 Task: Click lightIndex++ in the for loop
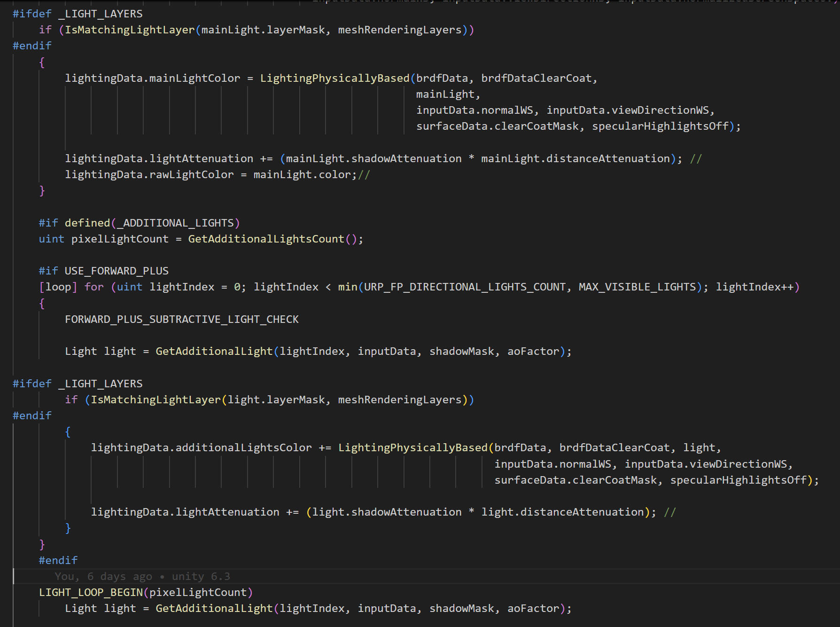pos(754,287)
